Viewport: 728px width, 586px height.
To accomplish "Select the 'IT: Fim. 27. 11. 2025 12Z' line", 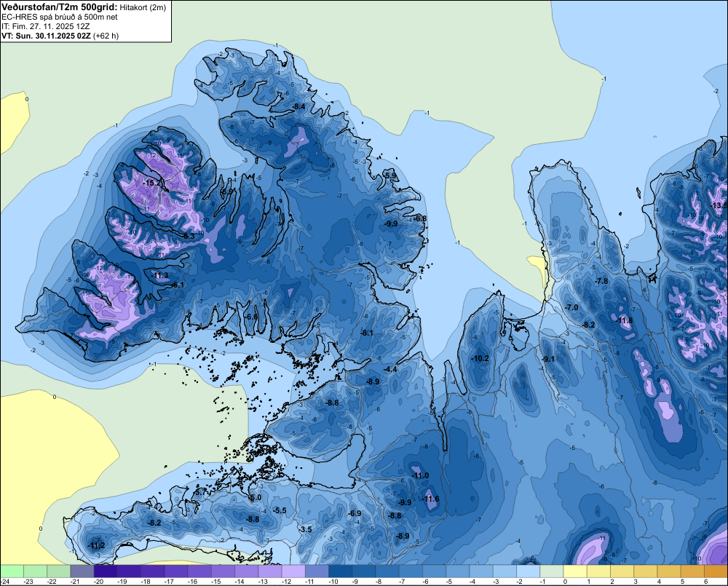I will tap(45, 26).
